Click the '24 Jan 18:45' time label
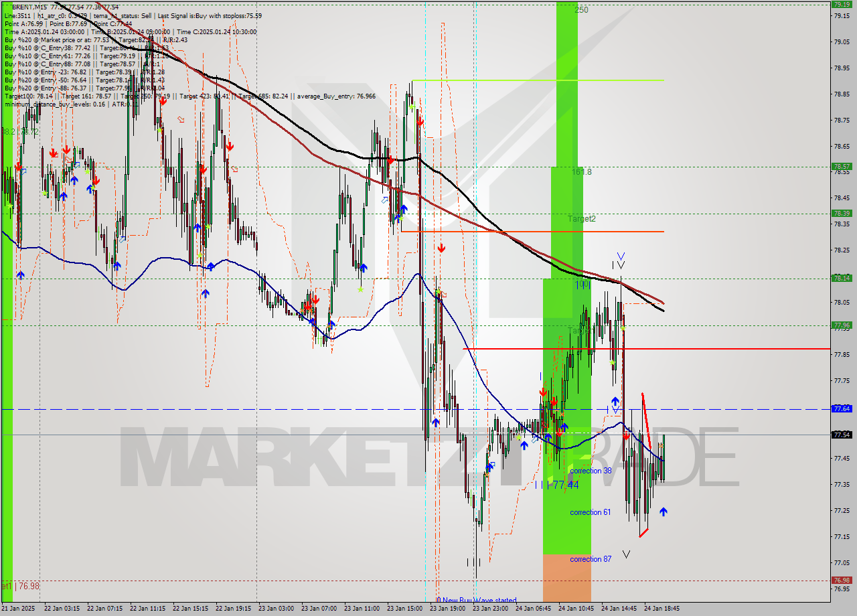Viewport: 857px width, 616px height. tap(662, 609)
